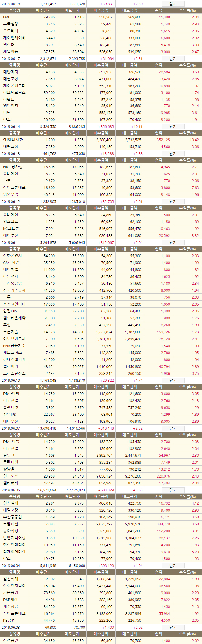Click stock name 크리스탈신소재
The height and width of the screenshot is (644, 202).
(14, 374)
